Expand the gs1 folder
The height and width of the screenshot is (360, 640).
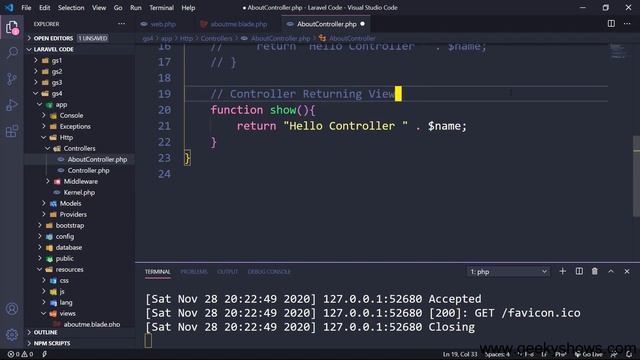pyautogui.click(x=80, y=60)
